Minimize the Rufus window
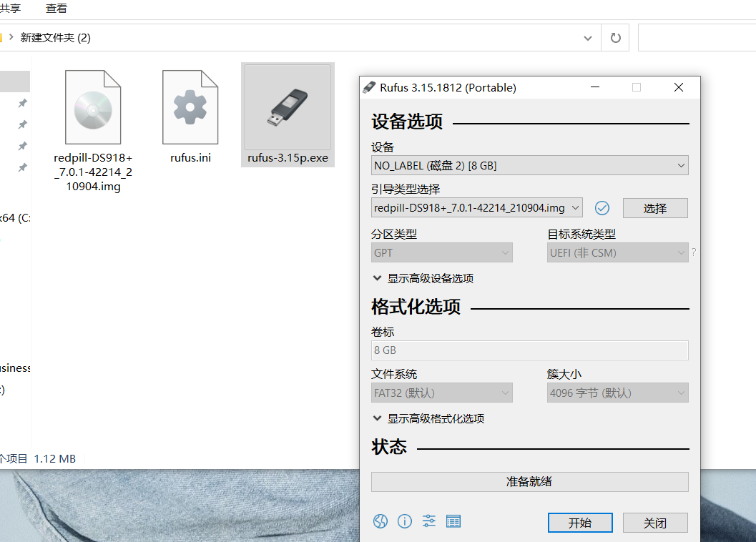This screenshot has width=756, height=542. click(x=595, y=87)
